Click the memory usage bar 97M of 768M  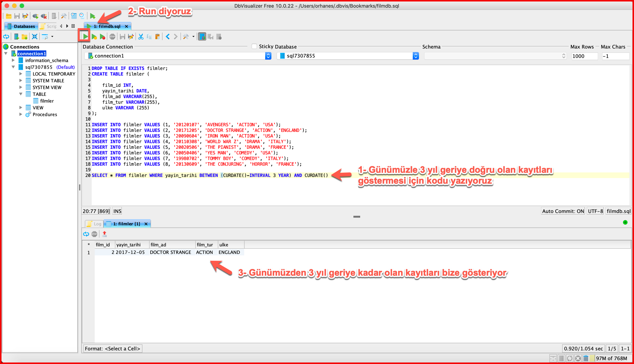point(611,358)
